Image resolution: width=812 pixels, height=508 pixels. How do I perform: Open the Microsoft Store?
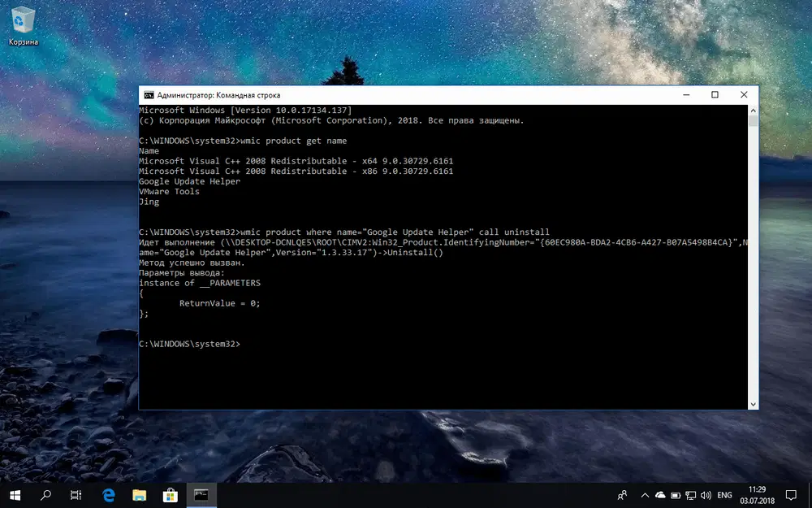(x=170, y=495)
